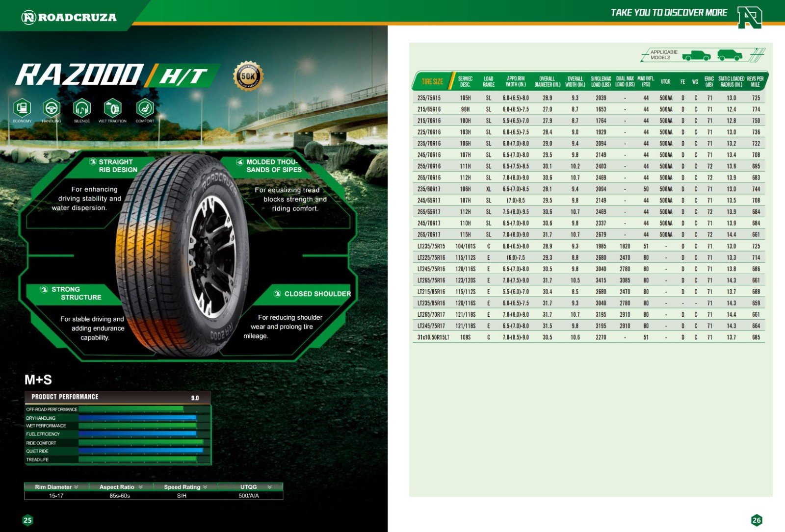Select the Silence headphones icon
The height and width of the screenshot is (532, 785).
tap(82, 107)
